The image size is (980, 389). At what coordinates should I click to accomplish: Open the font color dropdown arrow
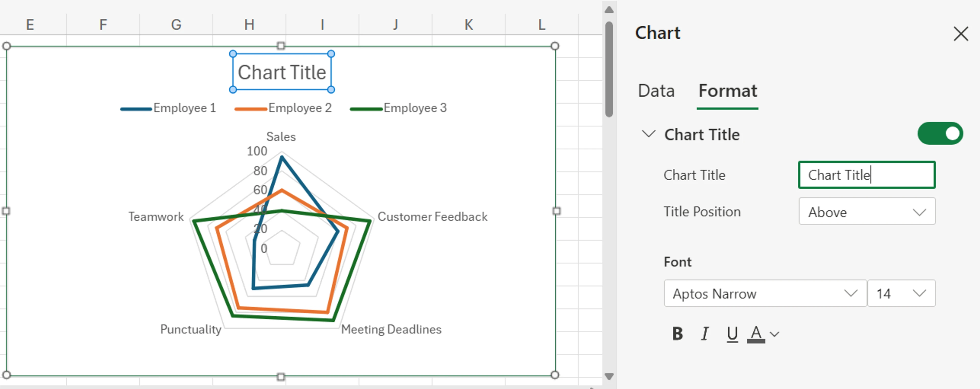774,334
